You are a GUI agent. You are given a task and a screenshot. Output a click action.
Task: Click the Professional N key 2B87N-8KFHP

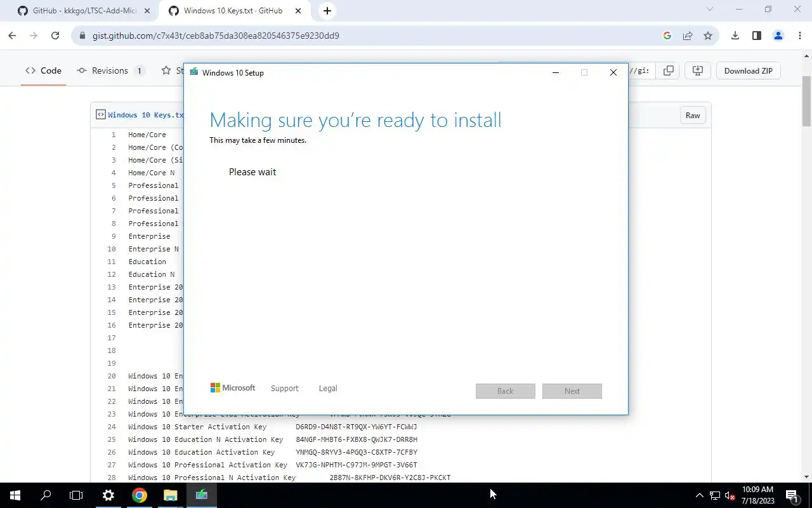pyautogui.click(x=390, y=478)
